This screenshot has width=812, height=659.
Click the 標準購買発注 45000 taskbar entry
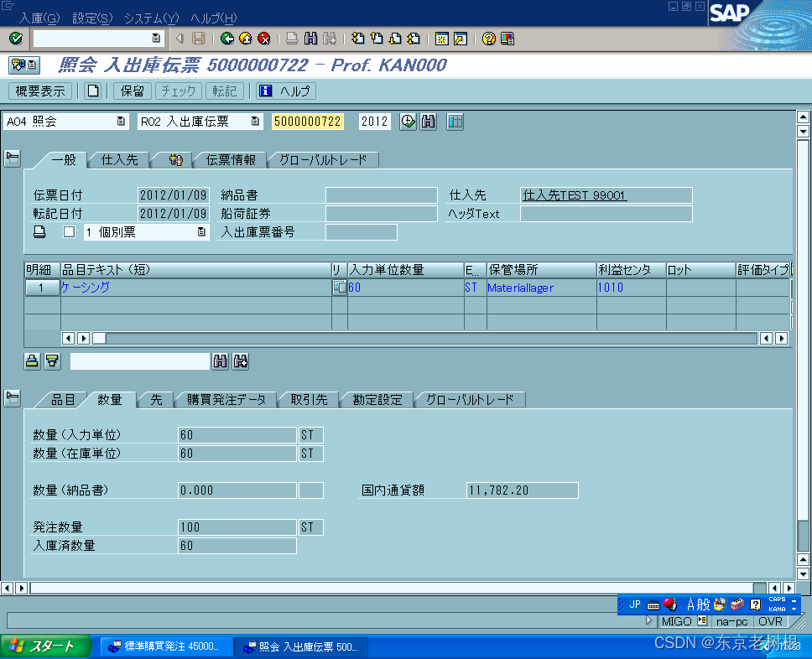tap(165, 646)
